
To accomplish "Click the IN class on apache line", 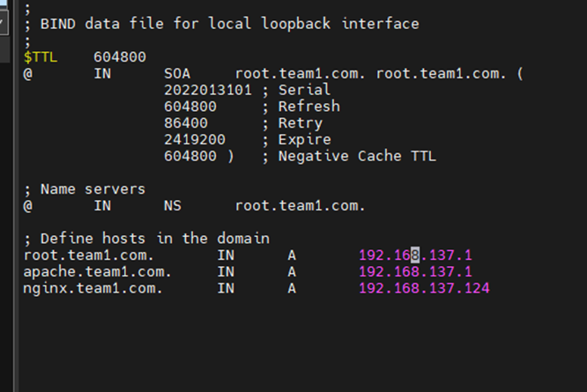I will [226, 272].
